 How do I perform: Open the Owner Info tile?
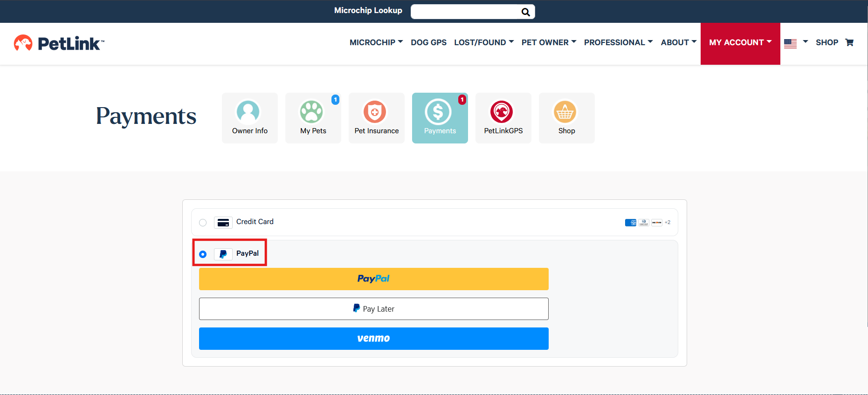250,118
